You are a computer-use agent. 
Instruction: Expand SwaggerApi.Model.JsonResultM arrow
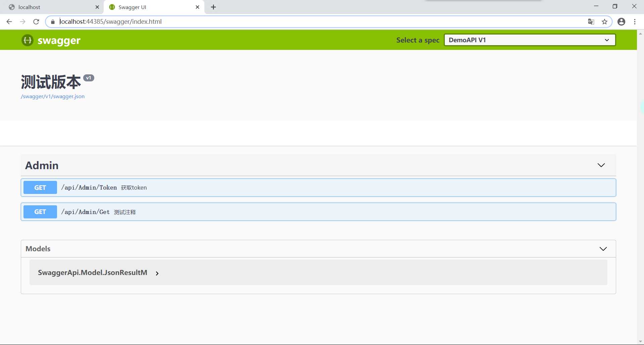click(157, 273)
